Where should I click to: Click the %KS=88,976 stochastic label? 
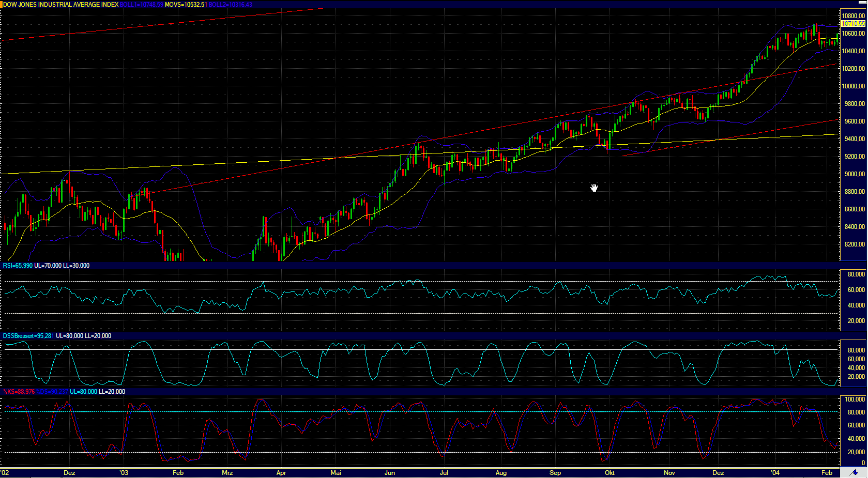pos(19,392)
